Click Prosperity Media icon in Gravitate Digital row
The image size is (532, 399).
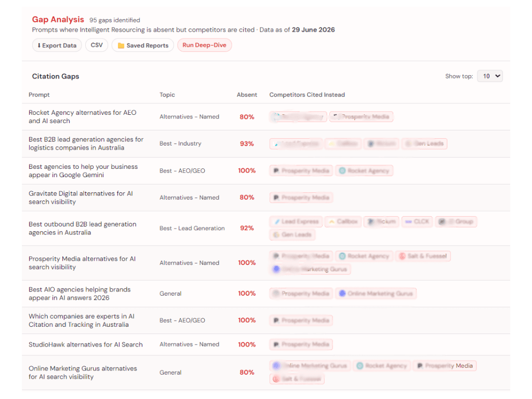tap(276, 197)
